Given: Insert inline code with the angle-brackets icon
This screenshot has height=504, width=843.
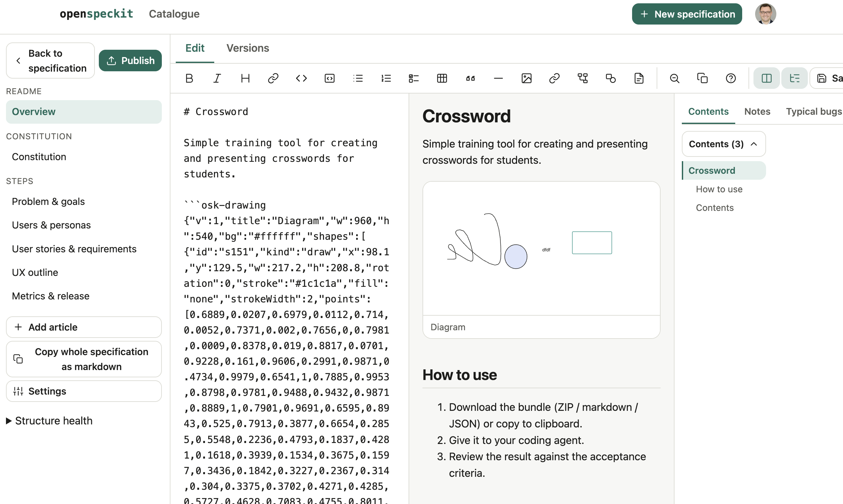Looking at the screenshot, I should point(301,79).
